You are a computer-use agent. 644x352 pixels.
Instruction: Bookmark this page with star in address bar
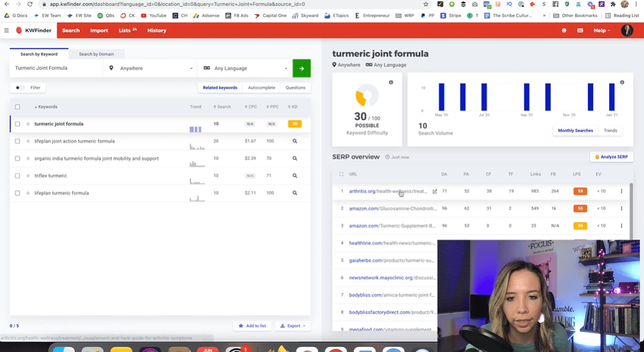coord(426,4)
